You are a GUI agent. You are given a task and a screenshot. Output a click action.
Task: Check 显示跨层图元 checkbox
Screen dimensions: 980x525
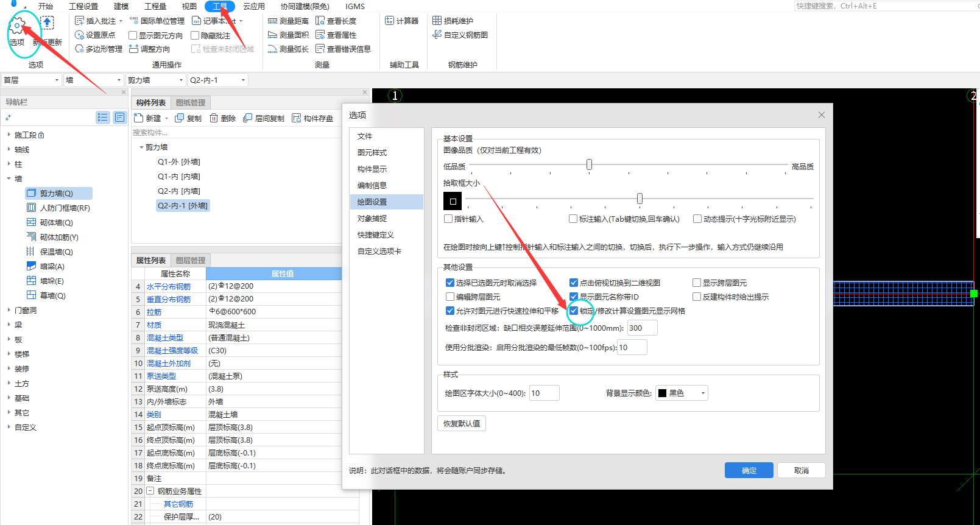pos(697,283)
